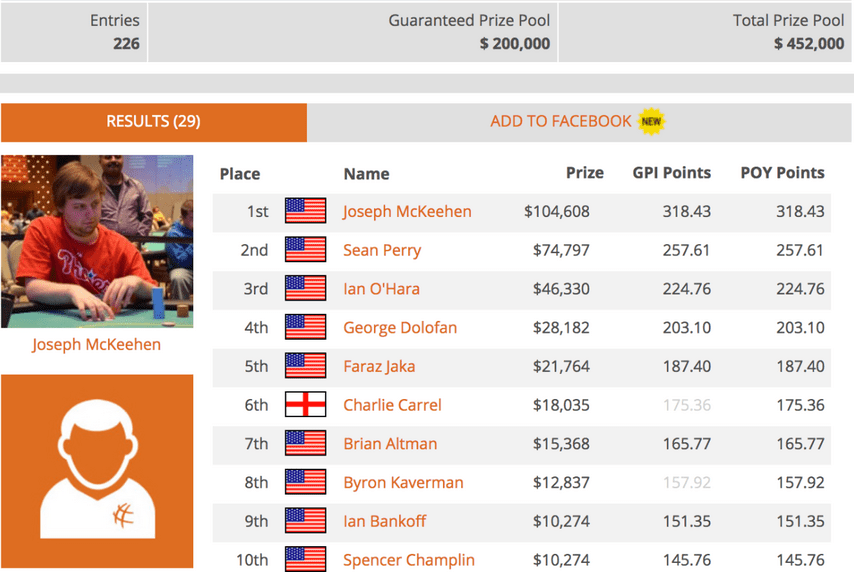Select the RESULTS (29) tab
The image size is (854, 572).
(154, 122)
